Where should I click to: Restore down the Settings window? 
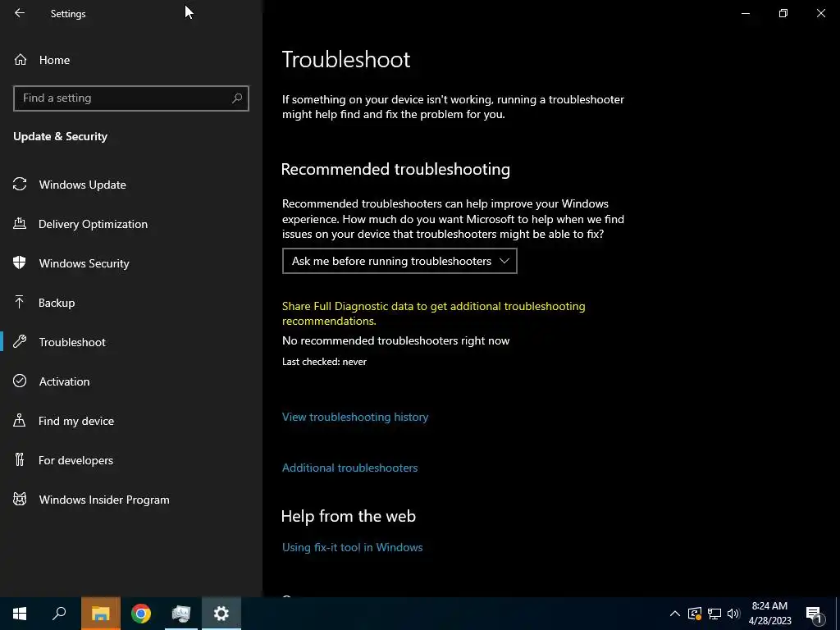(783, 13)
